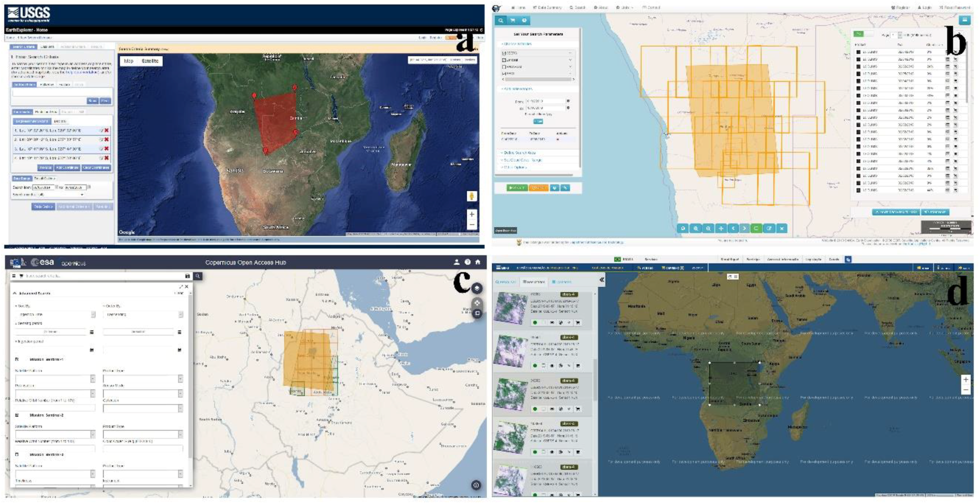Viewport: 980px width, 503px height.
Task: Collapse the results sidebar double-chevron in panel d
Action: point(602,280)
